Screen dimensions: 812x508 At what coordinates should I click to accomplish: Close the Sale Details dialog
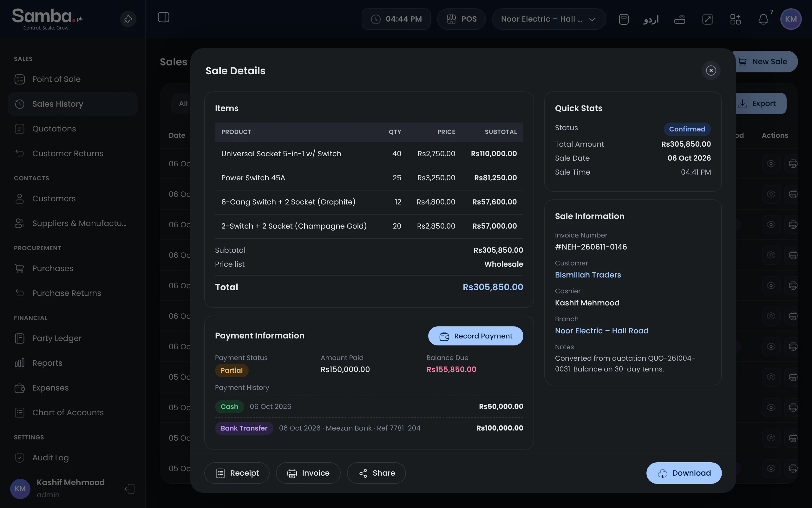[711, 70]
